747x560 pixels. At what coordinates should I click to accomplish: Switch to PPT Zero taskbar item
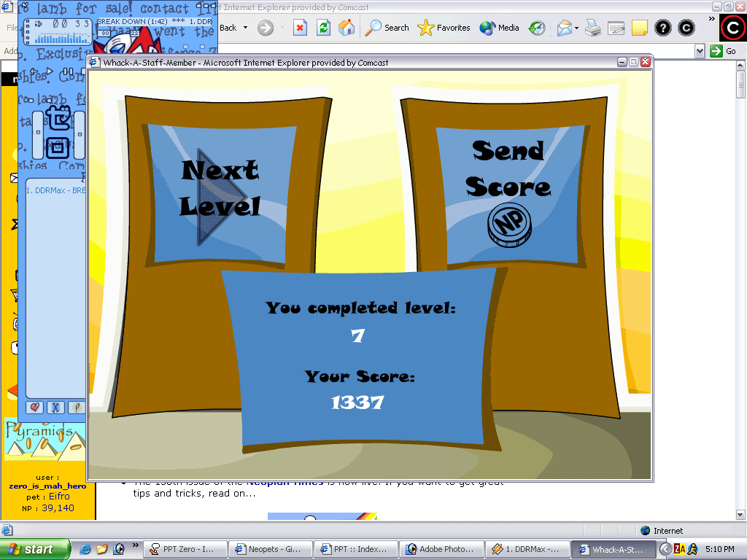pos(185,549)
